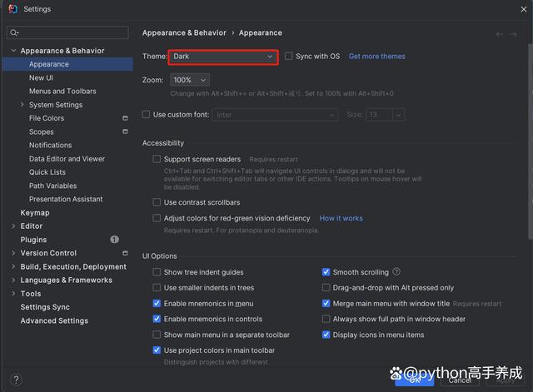Expand the System Settings tree node
Screen dimensions: 533x392
click(22, 105)
